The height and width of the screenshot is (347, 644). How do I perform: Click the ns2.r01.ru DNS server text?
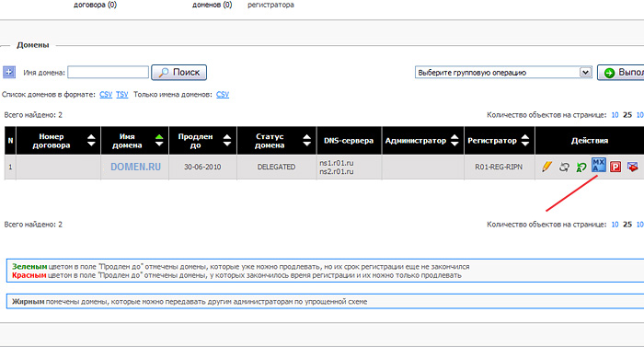[x=337, y=171]
